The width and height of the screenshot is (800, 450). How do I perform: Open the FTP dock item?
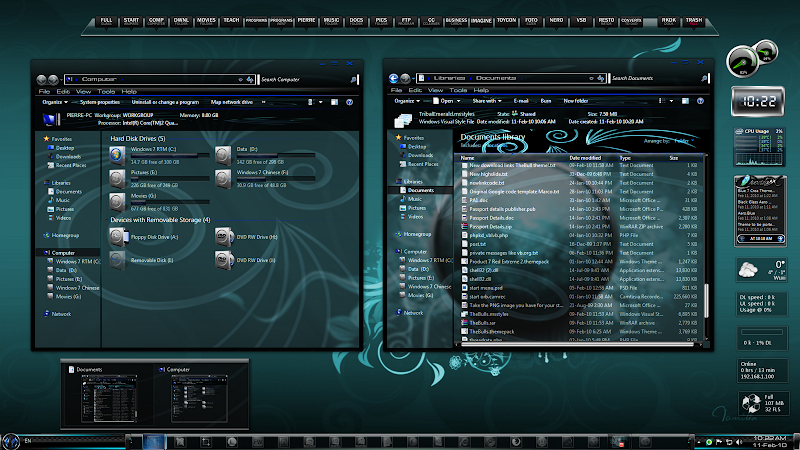tap(406, 21)
